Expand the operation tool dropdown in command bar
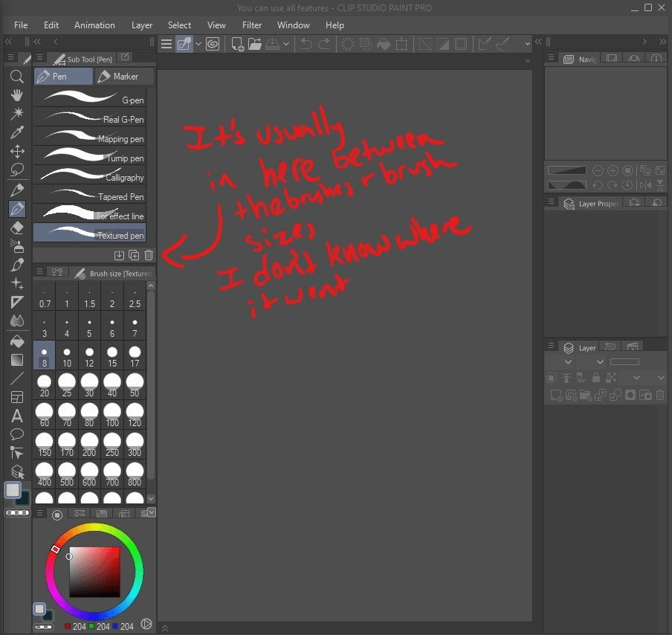Viewport: 672px width, 635px height. click(198, 44)
